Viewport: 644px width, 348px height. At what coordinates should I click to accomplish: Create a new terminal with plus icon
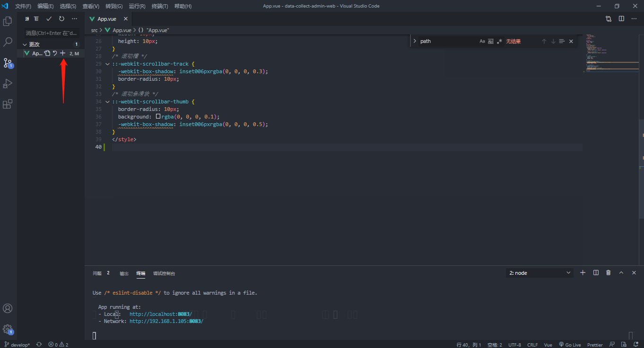583,273
